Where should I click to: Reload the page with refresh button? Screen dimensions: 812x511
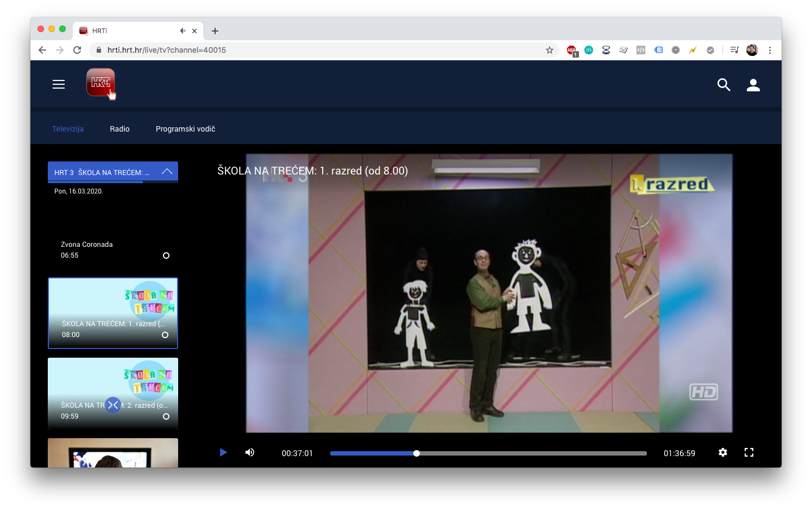coord(77,50)
